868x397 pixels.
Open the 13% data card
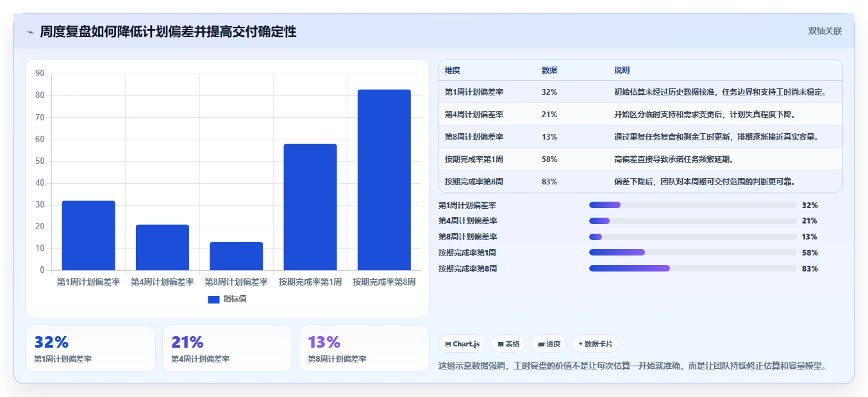point(364,348)
